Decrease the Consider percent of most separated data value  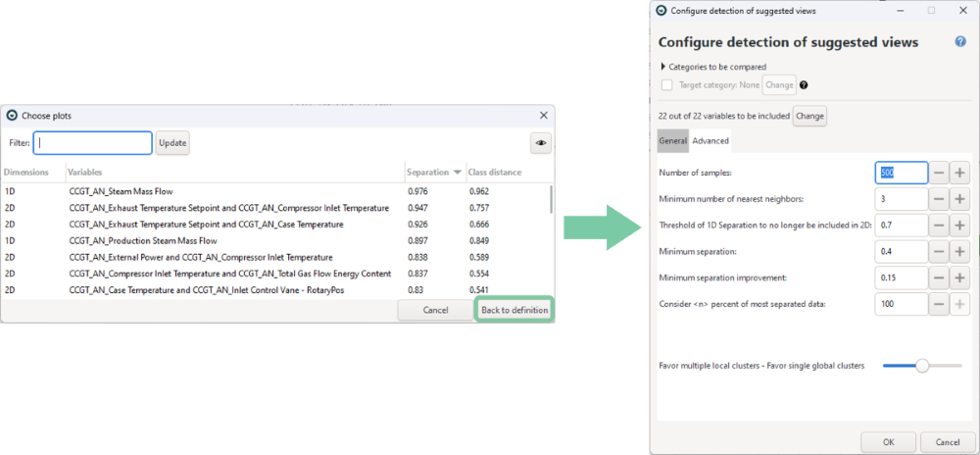[x=939, y=304]
